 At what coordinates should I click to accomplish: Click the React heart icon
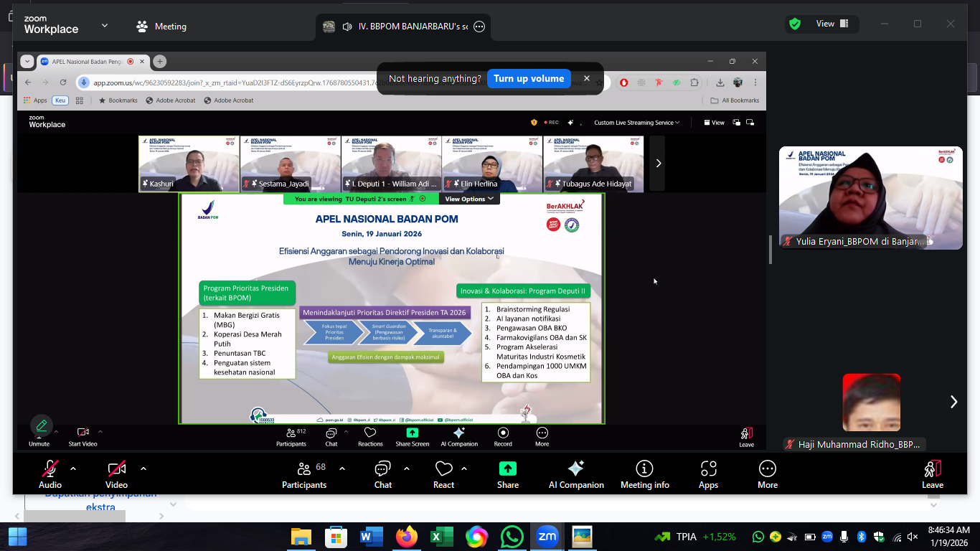click(x=443, y=474)
